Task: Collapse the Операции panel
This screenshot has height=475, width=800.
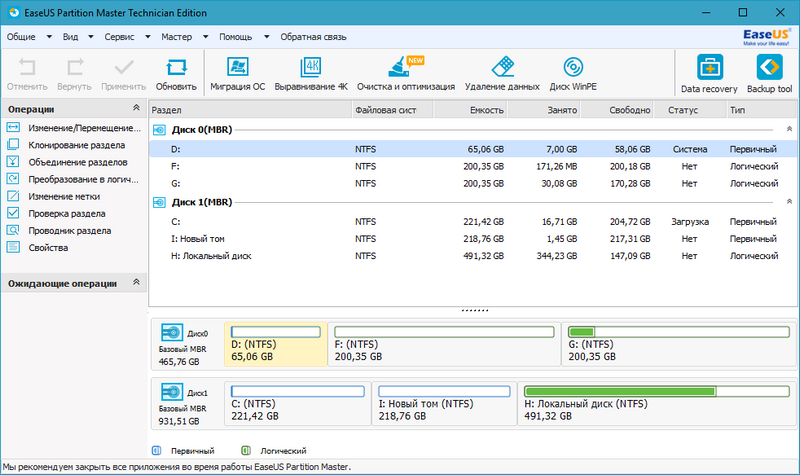Action: click(x=136, y=108)
